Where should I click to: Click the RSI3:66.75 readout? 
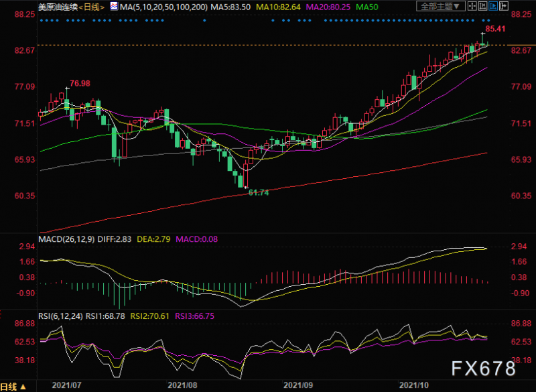[x=194, y=316]
